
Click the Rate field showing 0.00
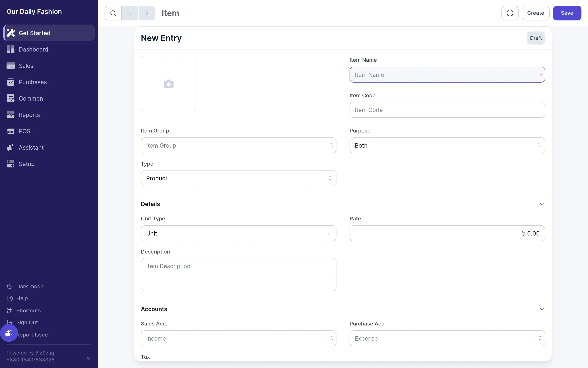click(447, 233)
